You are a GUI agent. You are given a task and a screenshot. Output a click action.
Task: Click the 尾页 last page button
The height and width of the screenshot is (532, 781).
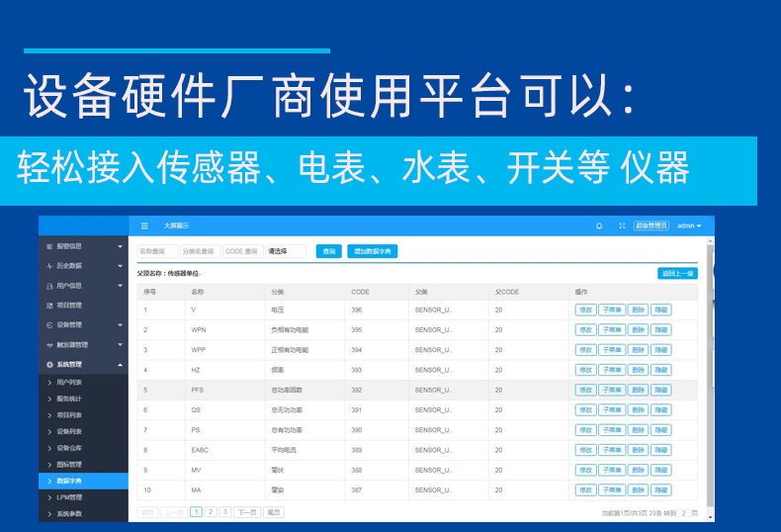274,512
